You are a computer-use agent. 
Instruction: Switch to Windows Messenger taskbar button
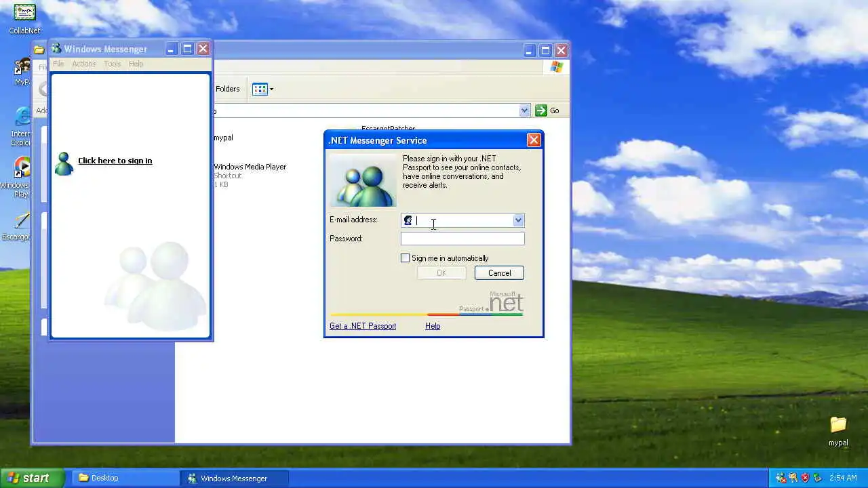(x=235, y=478)
